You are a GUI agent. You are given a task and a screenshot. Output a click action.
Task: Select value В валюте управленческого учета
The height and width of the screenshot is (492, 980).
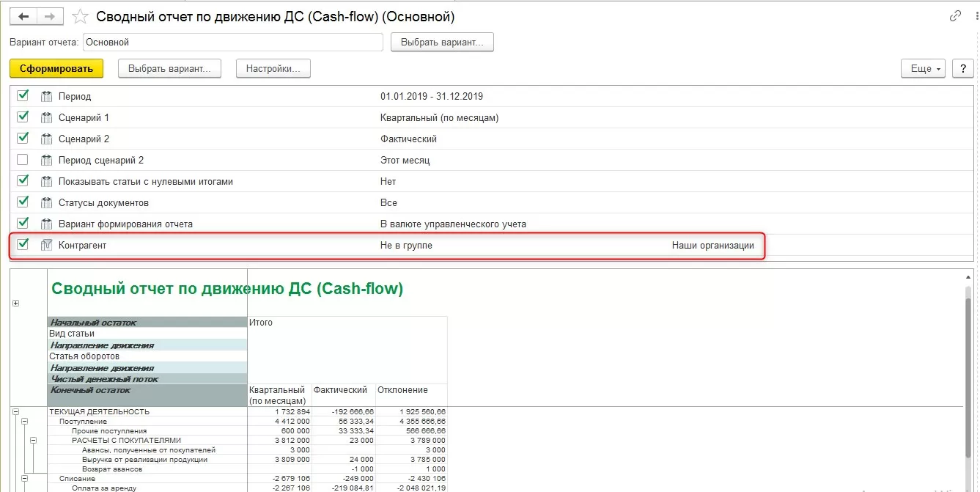click(x=453, y=224)
